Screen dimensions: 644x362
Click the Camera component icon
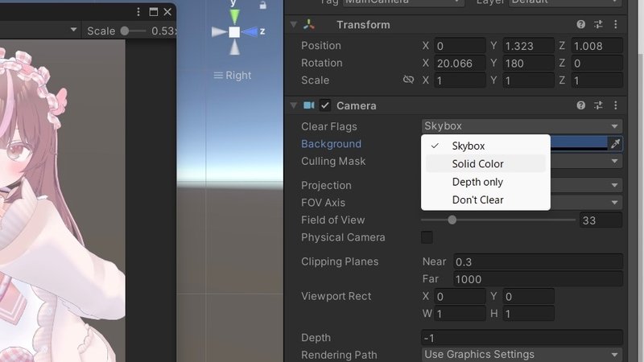click(309, 105)
